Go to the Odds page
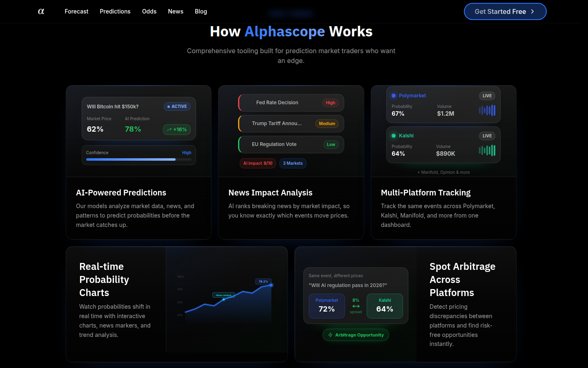Image resolution: width=588 pixels, height=368 pixels. coord(149,11)
